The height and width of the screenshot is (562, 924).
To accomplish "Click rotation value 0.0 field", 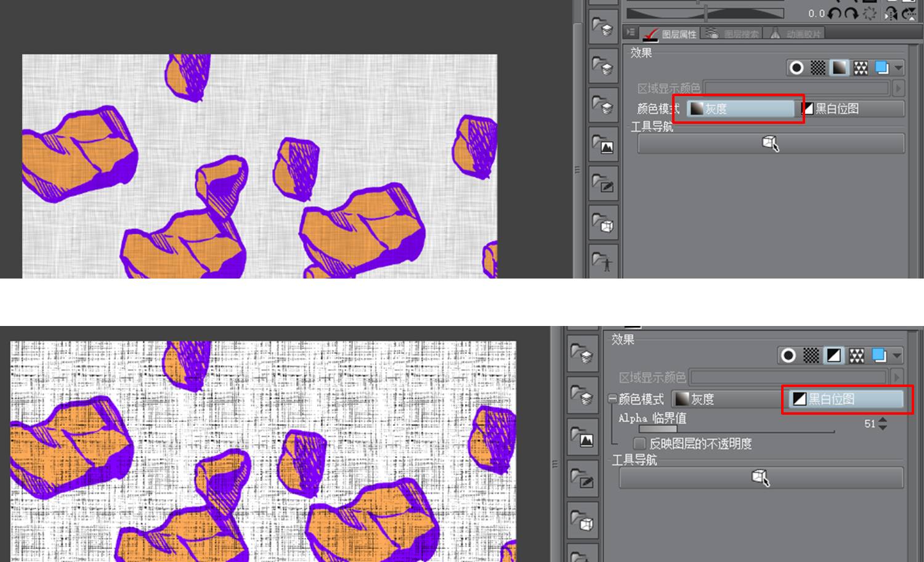I will (816, 14).
